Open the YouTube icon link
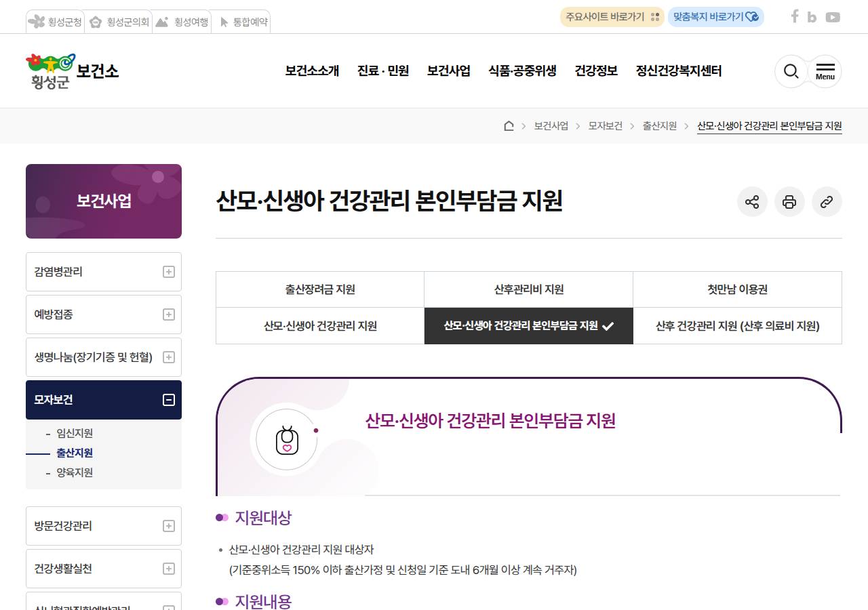This screenshot has height=610, width=868. click(833, 18)
